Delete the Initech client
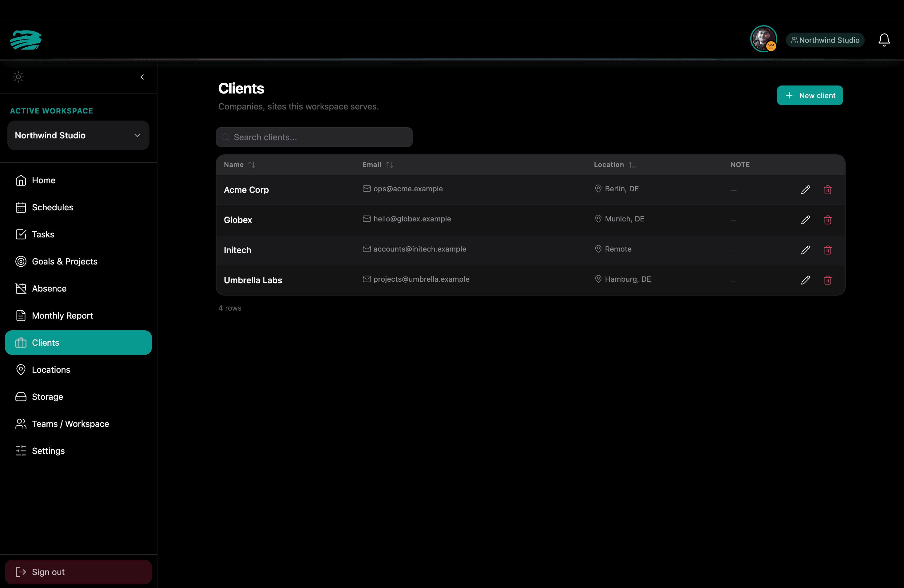The width and height of the screenshot is (904, 588). click(828, 250)
